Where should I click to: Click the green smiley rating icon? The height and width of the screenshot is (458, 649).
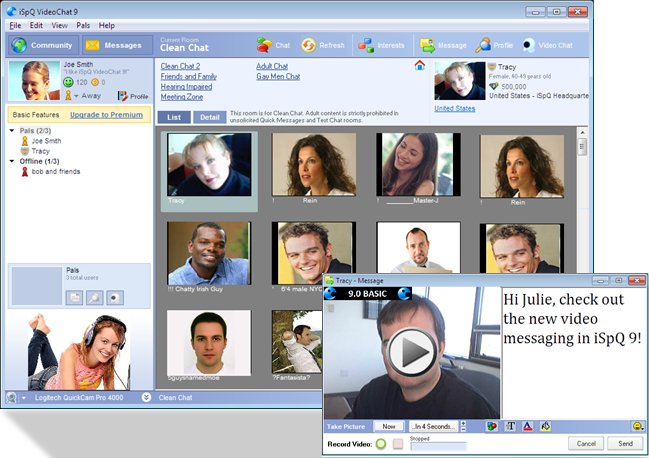68,82
